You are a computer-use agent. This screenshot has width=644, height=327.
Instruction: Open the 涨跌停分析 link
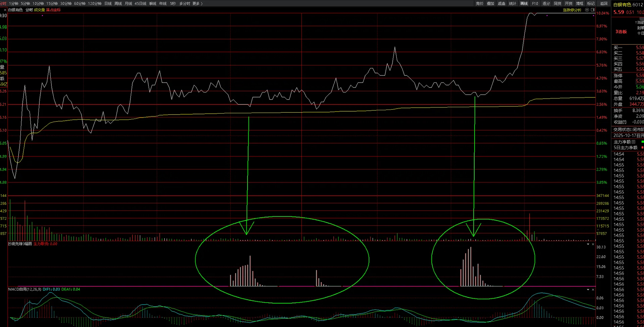(572, 10)
